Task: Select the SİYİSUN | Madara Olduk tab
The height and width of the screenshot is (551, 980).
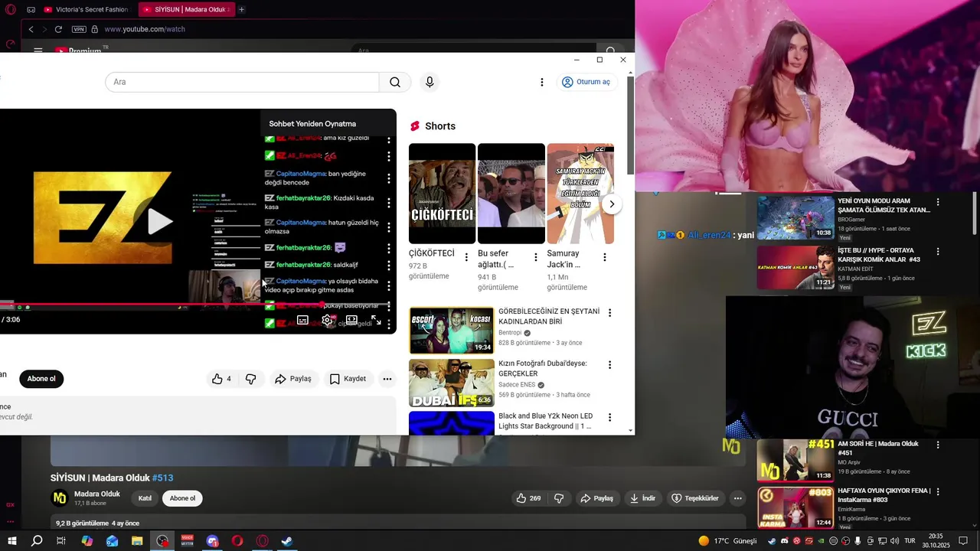Action: tap(186, 10)
